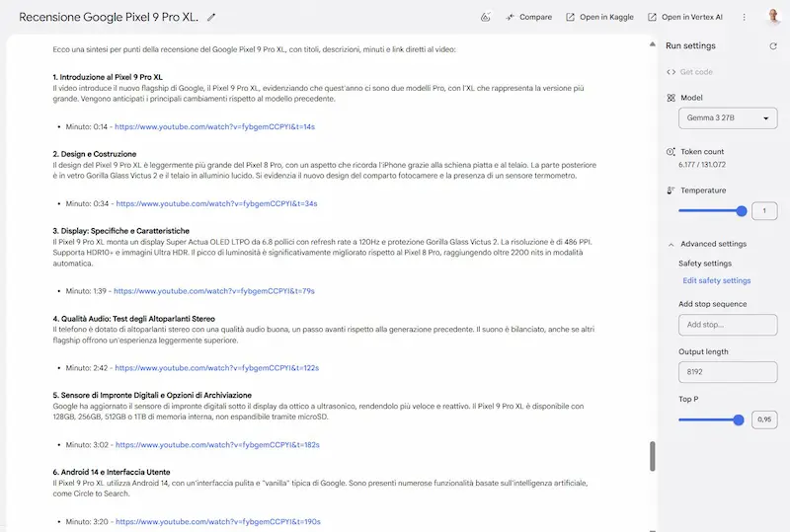790x532 pixels.
Task: Adjust the Temperature slider handle
Action: pos(742,211)
